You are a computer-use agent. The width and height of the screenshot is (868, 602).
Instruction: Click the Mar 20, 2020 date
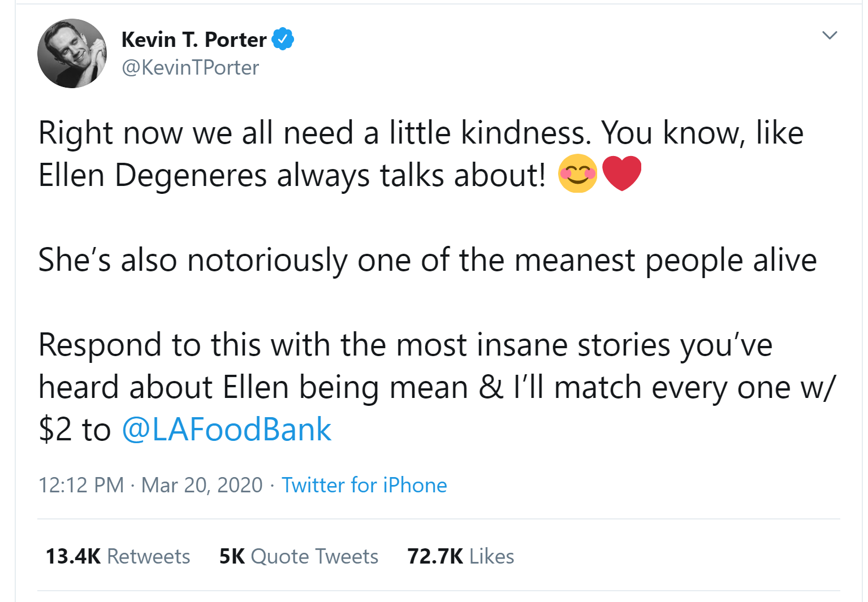click(202, 485)
